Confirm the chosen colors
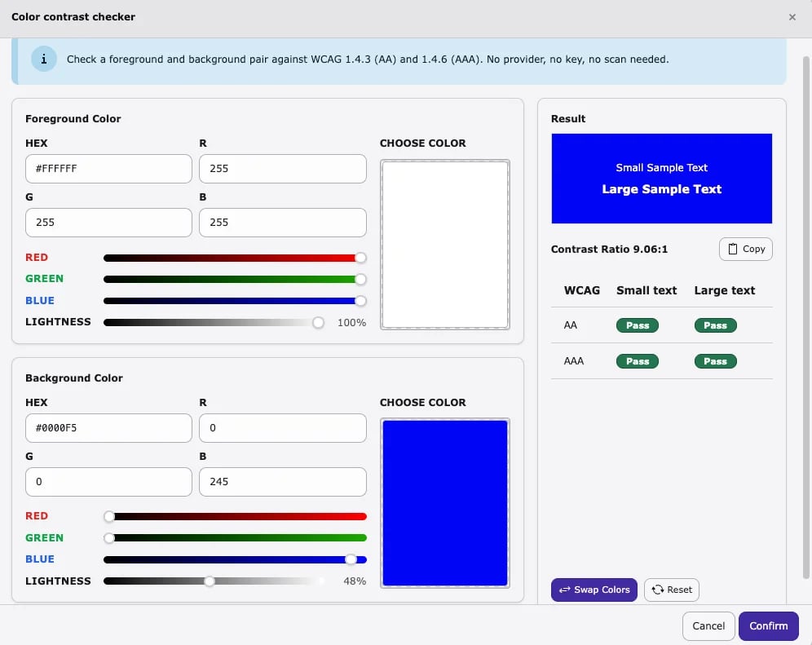The height and width of the screenshot is (645, 812). click(x=769, y=625)
